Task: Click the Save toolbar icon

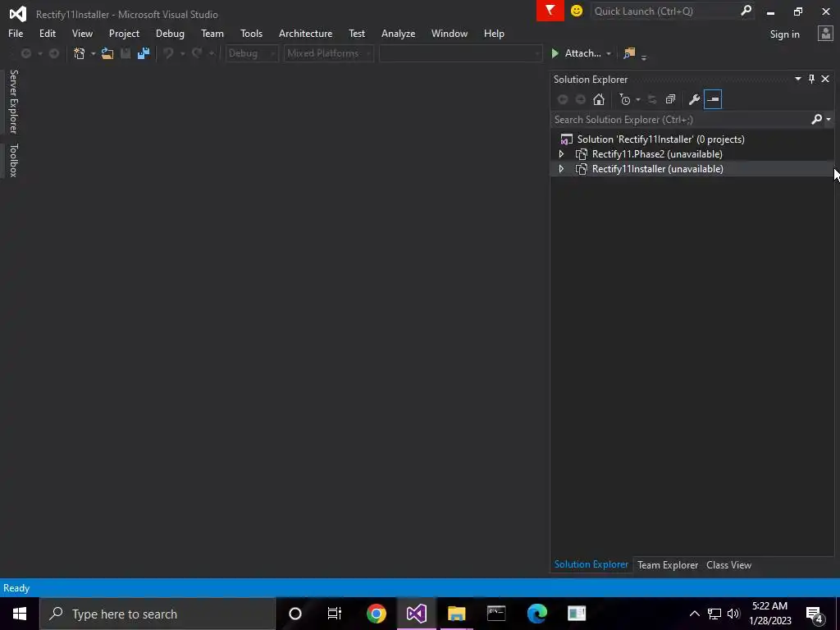Action: [x=126, y=53]
